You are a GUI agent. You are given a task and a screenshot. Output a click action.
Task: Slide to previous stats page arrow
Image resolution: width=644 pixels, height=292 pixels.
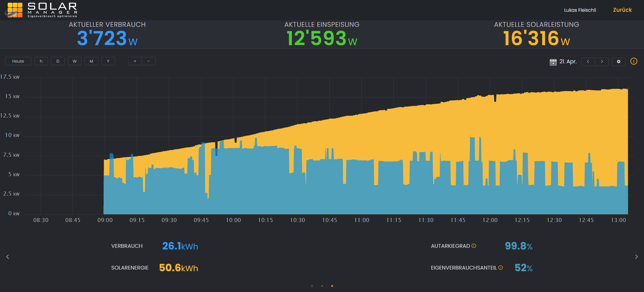click(8, 257)
